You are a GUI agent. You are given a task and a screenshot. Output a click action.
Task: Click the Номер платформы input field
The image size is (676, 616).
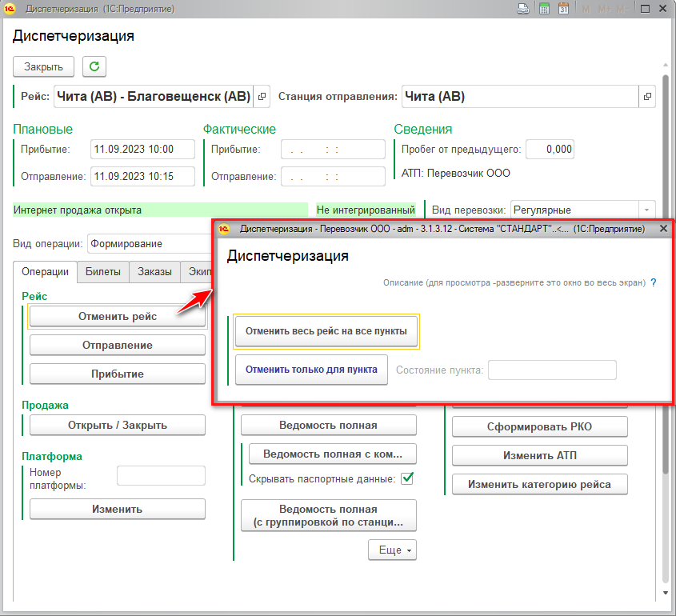coord(161,476)
